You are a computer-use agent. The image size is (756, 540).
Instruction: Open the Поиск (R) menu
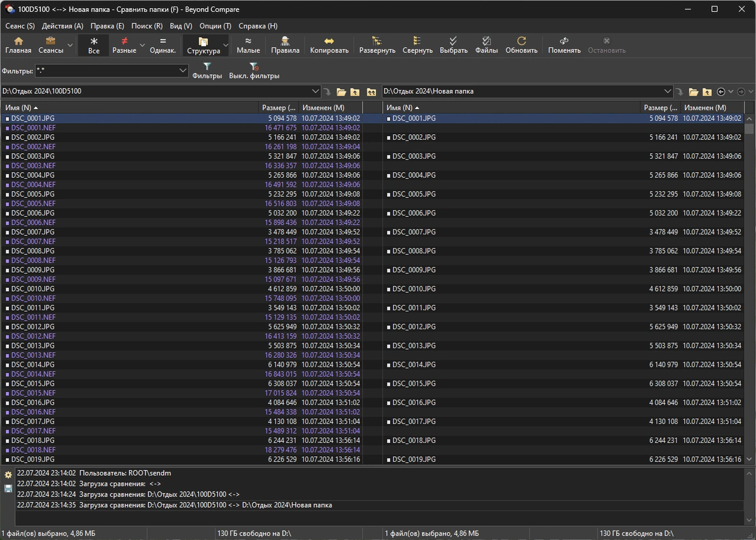(147, 26)
